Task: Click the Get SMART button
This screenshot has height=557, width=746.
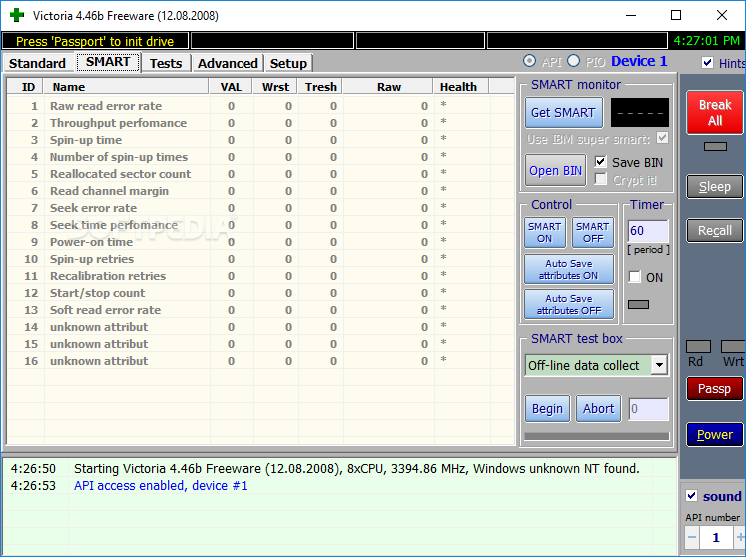Action: (563, 113)
